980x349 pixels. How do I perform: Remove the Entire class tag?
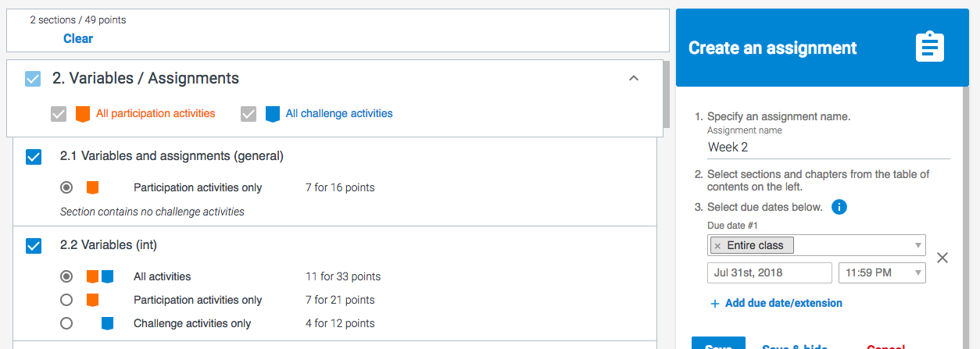[717, 246]
